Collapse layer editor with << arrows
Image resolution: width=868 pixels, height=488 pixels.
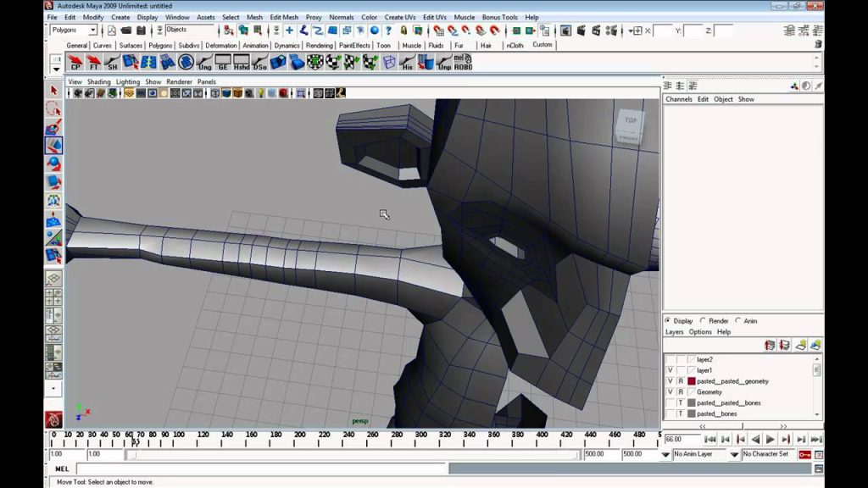tap(702, 426)
